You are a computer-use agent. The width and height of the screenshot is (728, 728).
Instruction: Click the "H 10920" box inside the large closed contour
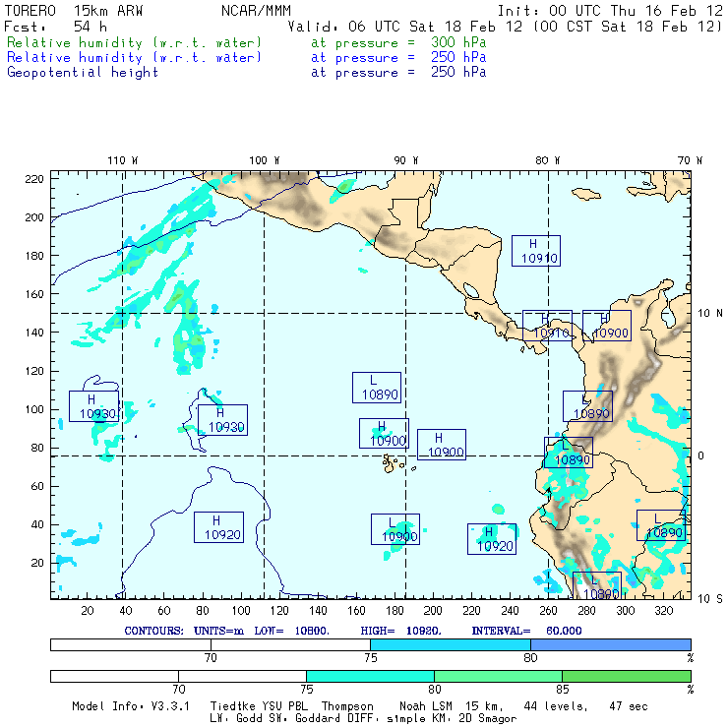pyautogui.click(x=218, y=527)
